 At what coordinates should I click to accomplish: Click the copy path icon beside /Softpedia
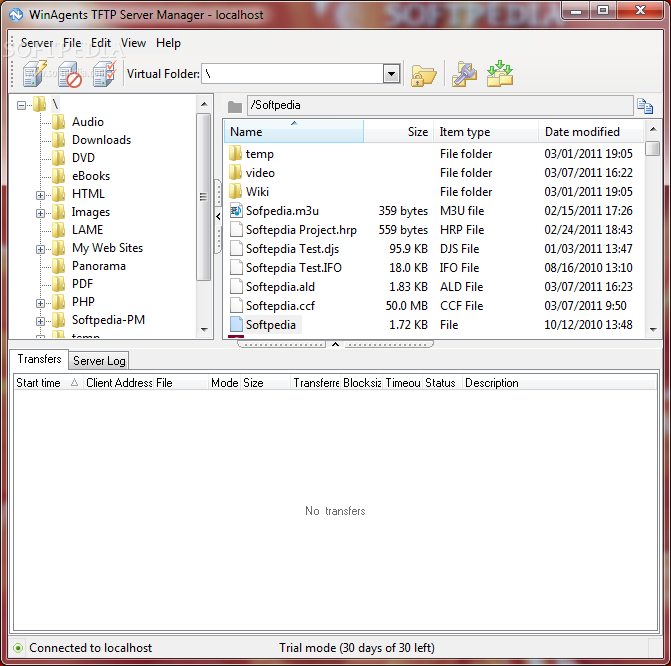click(645, 106)
